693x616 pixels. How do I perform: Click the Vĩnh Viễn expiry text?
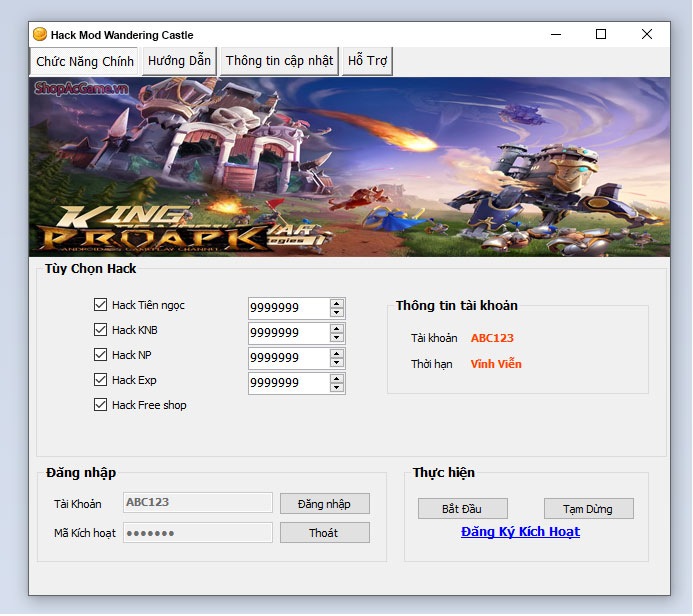pyautogui.click(x=496, y=364)
